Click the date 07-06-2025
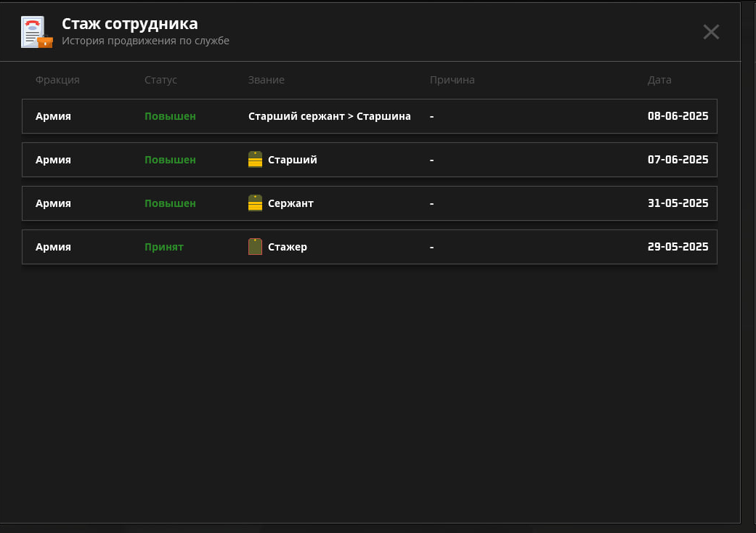Screen dimensions: 756x533 [678, 160]
